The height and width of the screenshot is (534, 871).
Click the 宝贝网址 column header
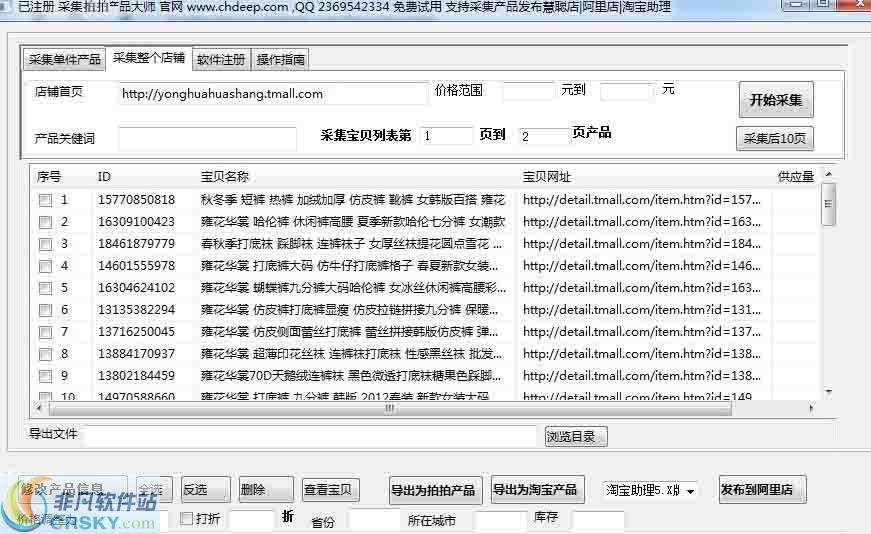547,177
